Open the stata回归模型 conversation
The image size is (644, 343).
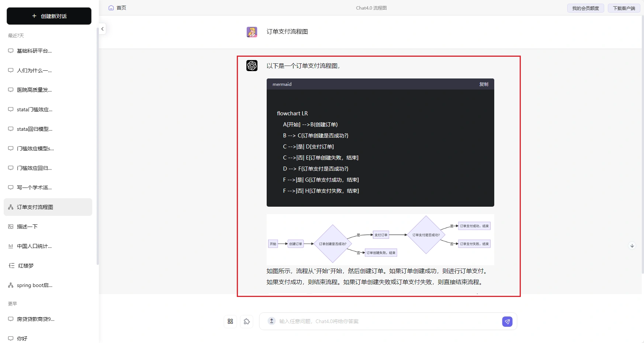[48, 129]
